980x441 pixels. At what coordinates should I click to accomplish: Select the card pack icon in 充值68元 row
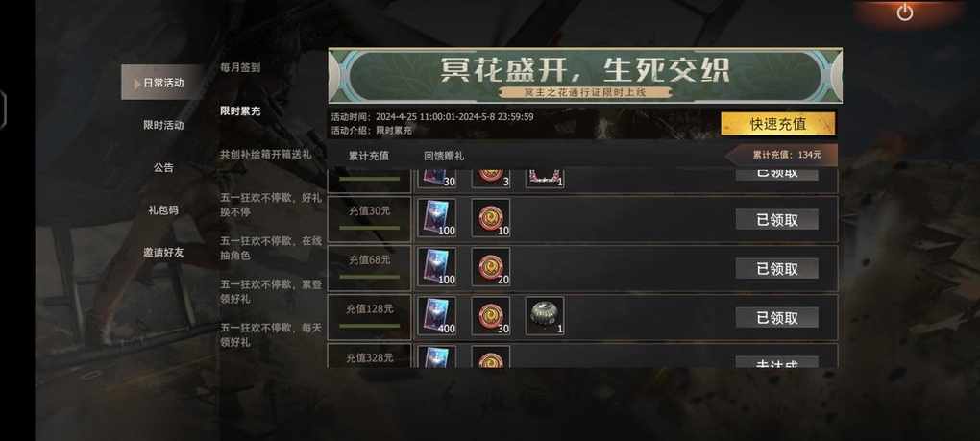coord(436,267)
